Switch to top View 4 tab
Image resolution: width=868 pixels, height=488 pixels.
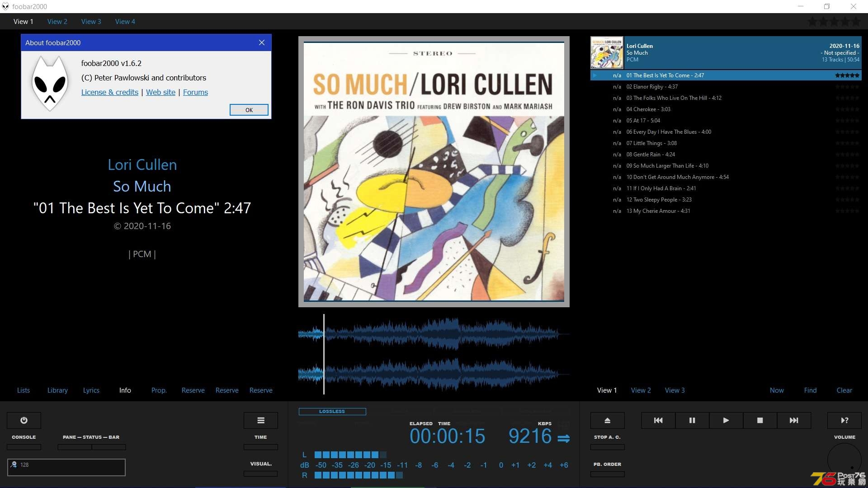pos(125,21)
